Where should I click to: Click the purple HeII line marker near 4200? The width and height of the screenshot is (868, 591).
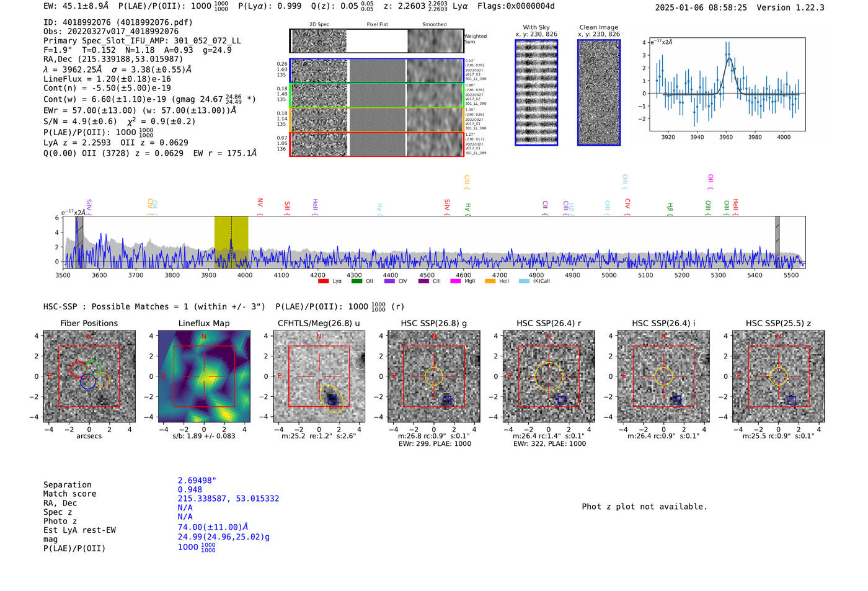(x=315, y=207)
